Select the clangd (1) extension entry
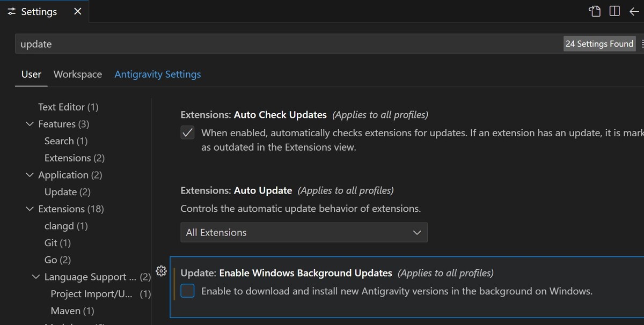644x325 pixels. [66, 226]
